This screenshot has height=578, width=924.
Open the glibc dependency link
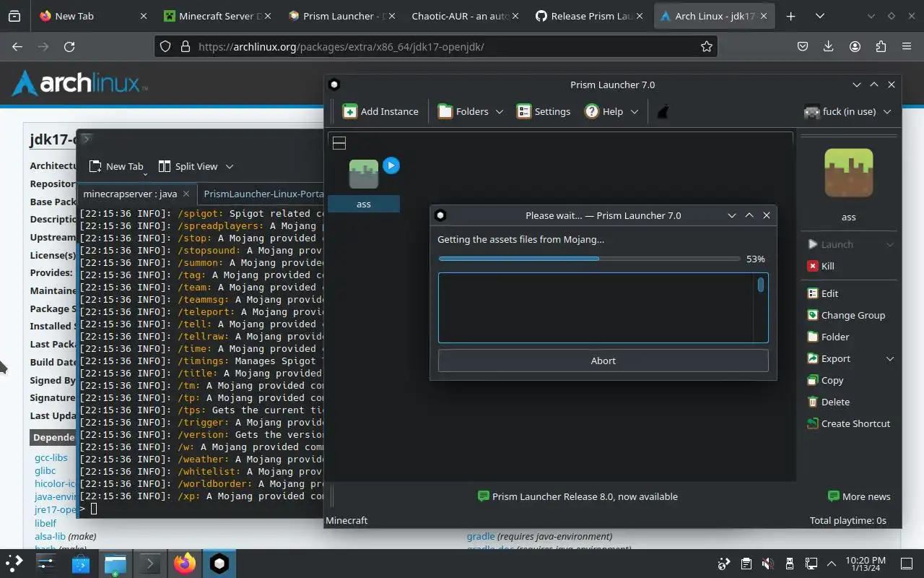(45, 470)
